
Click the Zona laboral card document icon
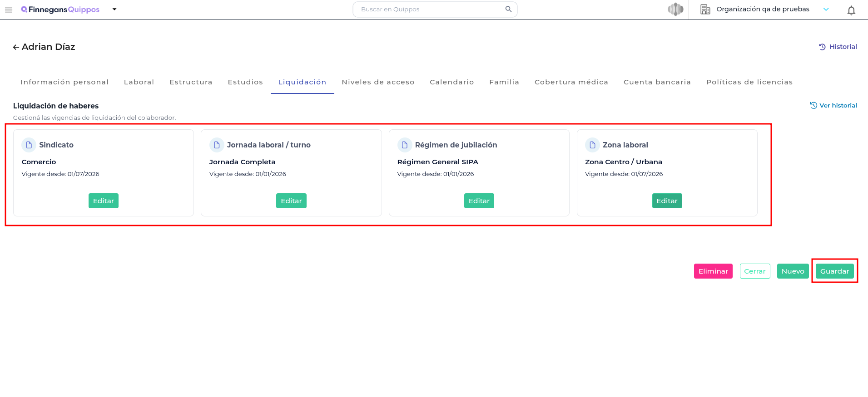tap(592, 145)
